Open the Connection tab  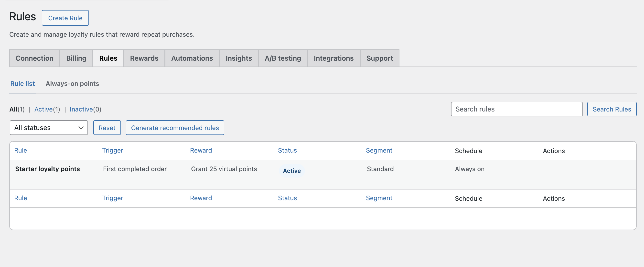point(34,58)
